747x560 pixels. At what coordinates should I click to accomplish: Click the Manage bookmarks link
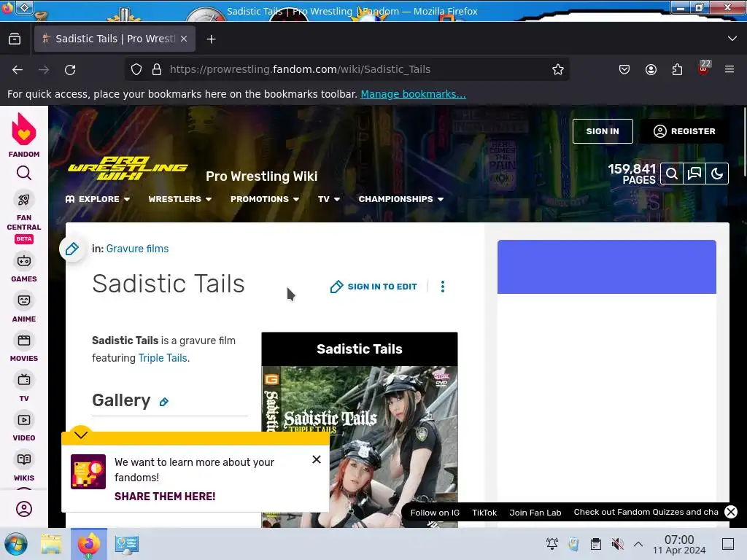tap(413, 94)
